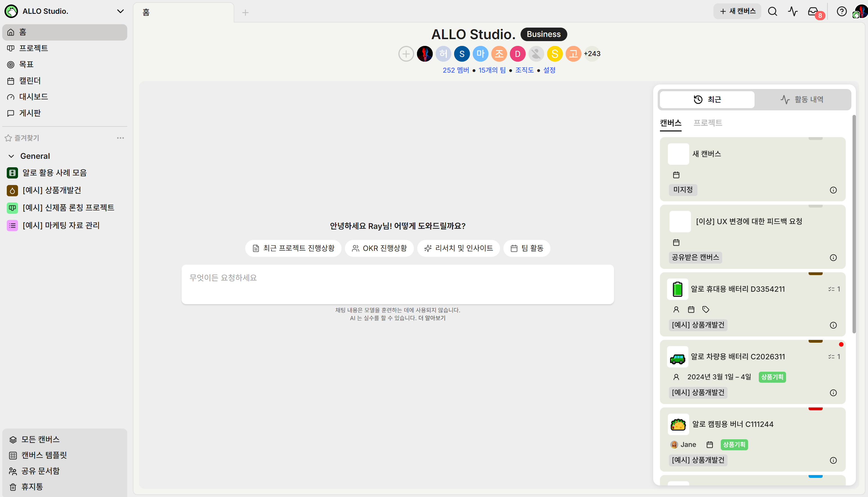Show info for 알로 차량용 배터리 card
Image resolution: width=868 pixels, height=497 pixels.
pos(833,393)
